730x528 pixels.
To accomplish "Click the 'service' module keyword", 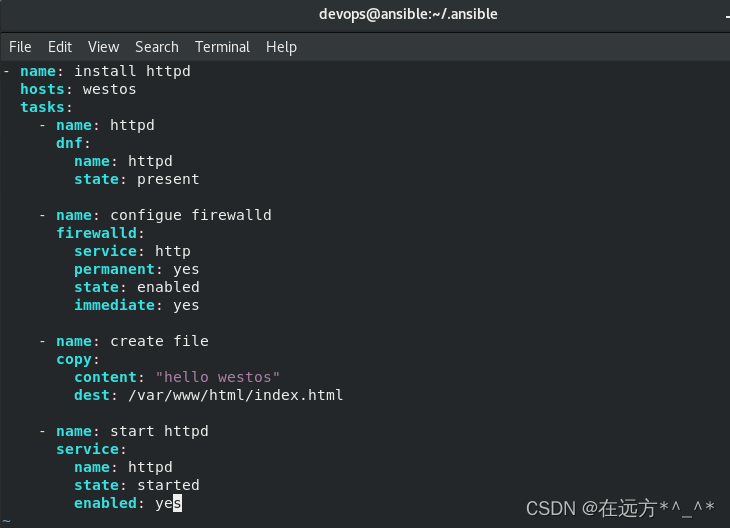I will [x=88, y=449].
